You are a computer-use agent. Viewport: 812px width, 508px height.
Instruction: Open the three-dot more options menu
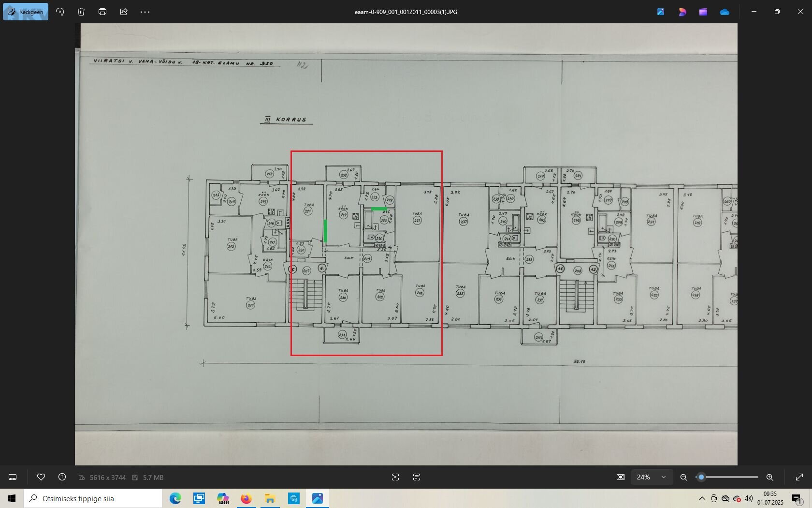coord(145,12)
